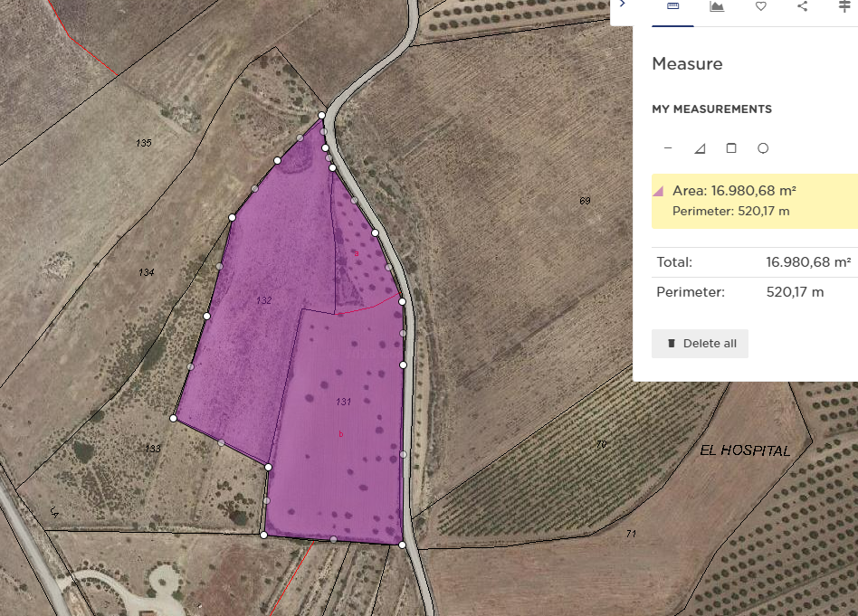Viewport: 858px width, 616px height.
Task: Click the share icon
Action: click(x=803, y=6)
